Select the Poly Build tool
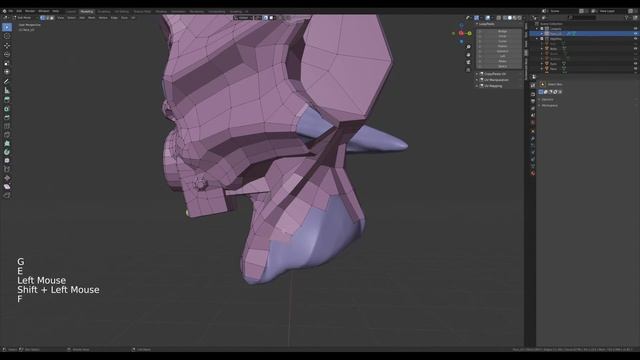Viewport: 640px width, 360px height. pos(7,143)
